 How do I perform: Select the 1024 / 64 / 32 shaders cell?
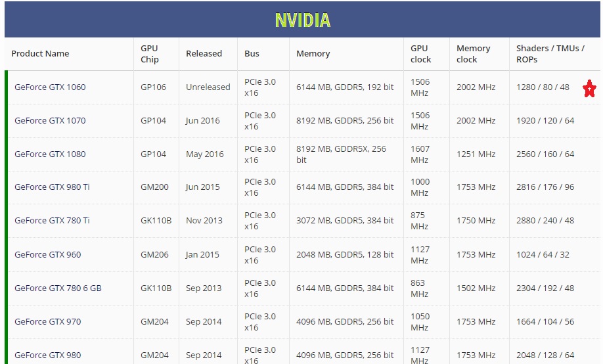point(543,255)
